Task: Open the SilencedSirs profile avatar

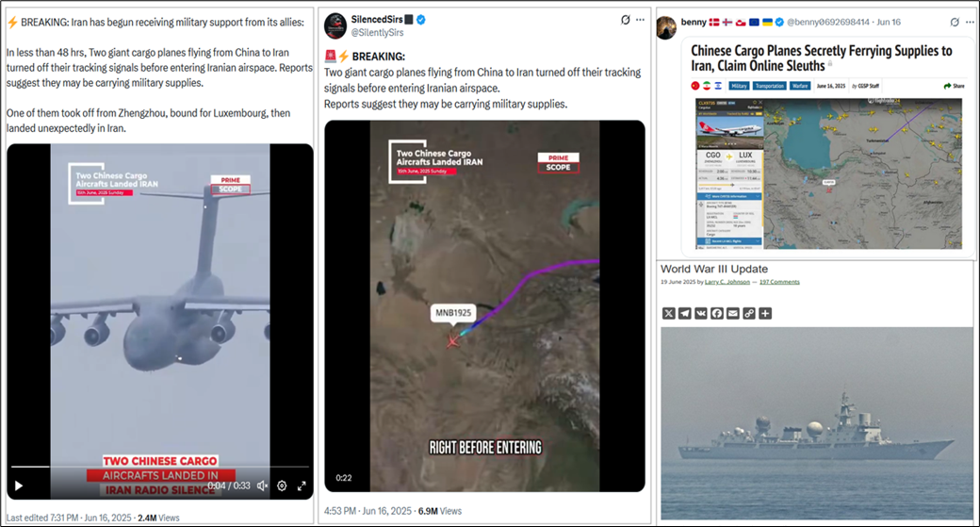Action: (x=335, y=25)
